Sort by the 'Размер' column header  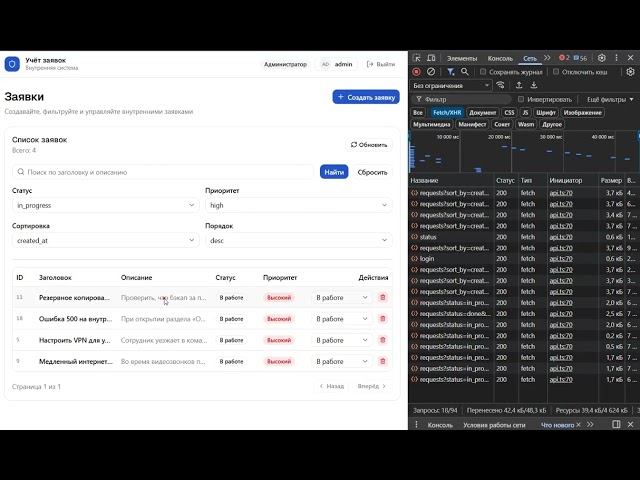coord(611,180)
